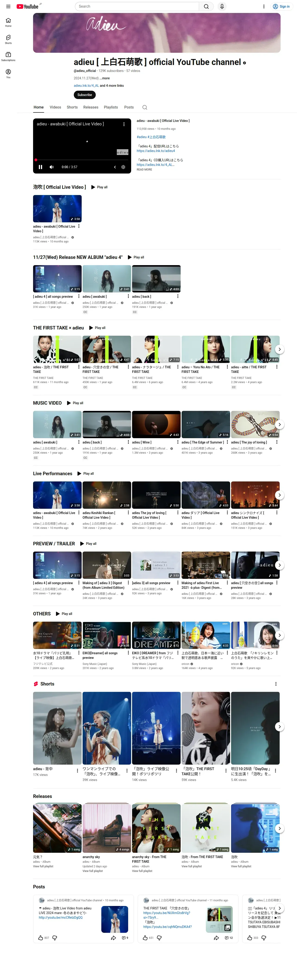
Task: Open the hamburger guide menu
Action: click(x=8, y=6)
